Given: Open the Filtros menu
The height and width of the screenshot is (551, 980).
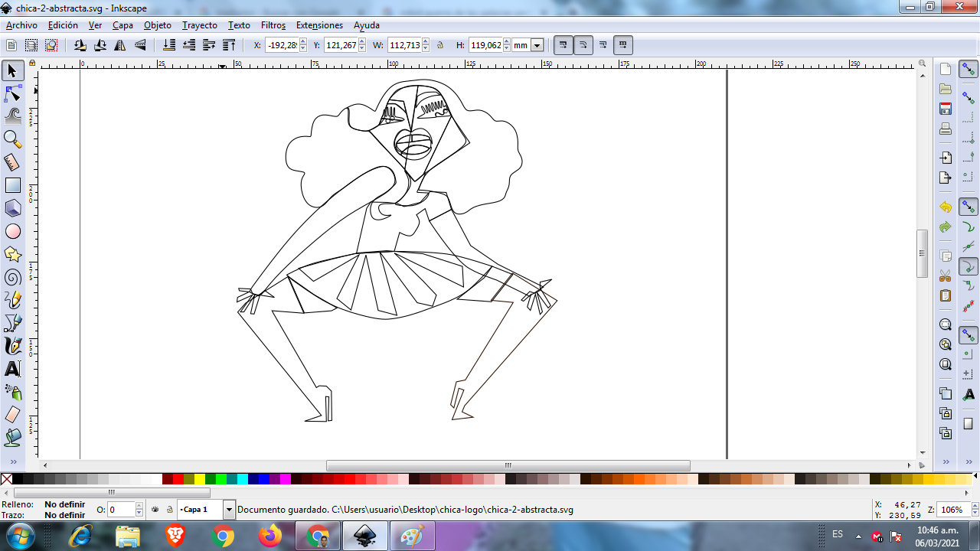Looking at the screenshot, I should (x=273, y=24).
